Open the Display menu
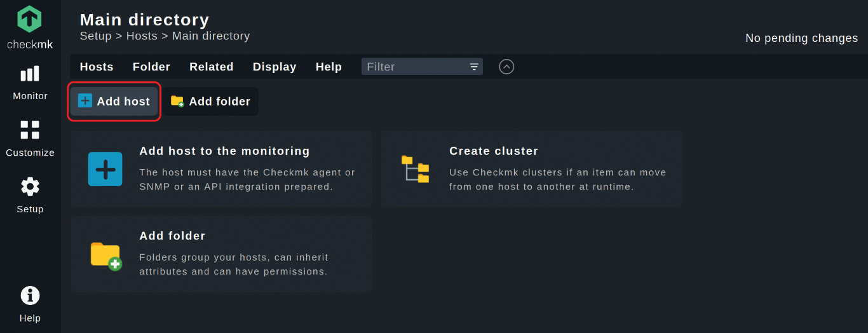 point(275,67)
